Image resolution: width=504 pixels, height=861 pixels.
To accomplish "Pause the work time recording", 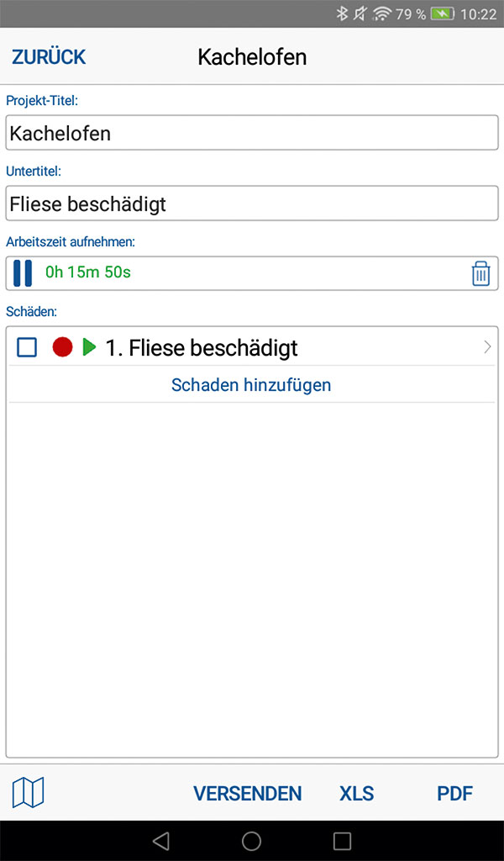I will point(23,273).
